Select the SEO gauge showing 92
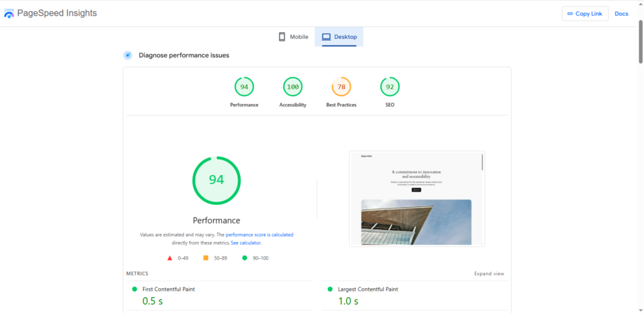Screen dimensions: 644x313 tap(390, 87)
